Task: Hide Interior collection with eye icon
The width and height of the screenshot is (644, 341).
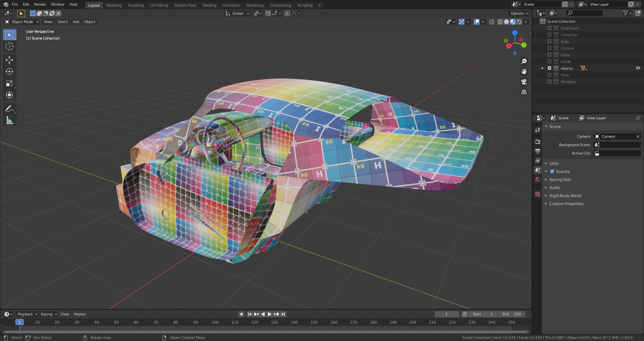Action: point(638,68)
